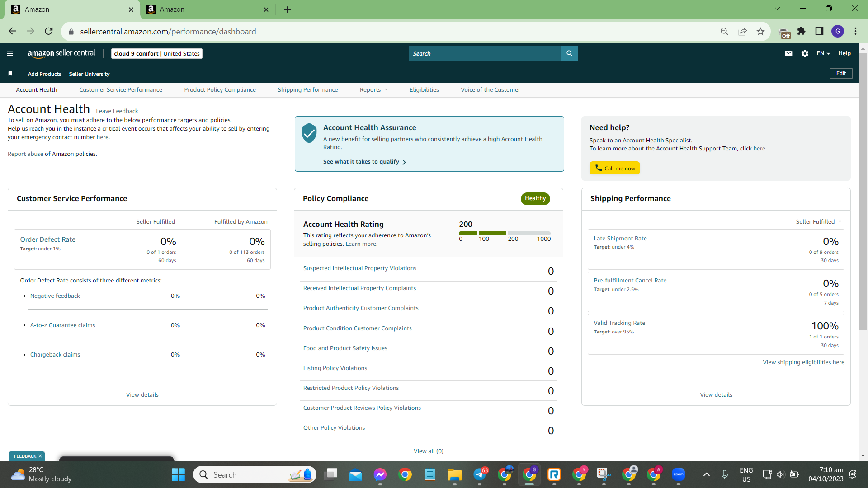Click in the Seller Central search field

pyautogui.click(x=485, y=53)
